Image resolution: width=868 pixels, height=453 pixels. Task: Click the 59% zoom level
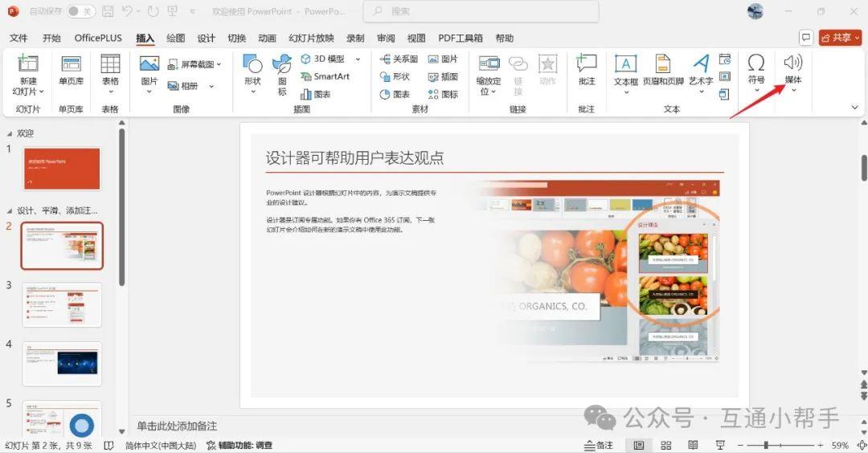[x=840, y=445]
